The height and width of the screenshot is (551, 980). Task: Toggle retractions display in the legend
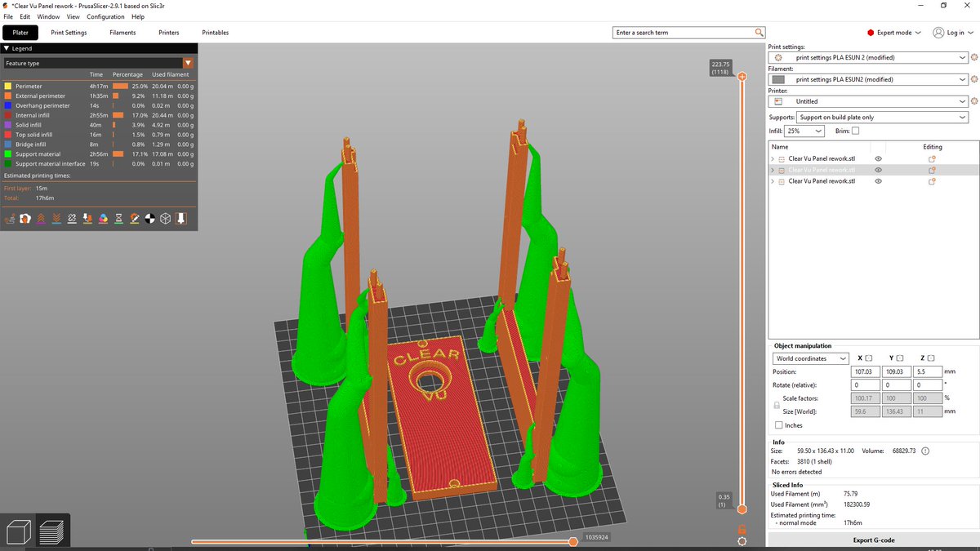[41, 218]
